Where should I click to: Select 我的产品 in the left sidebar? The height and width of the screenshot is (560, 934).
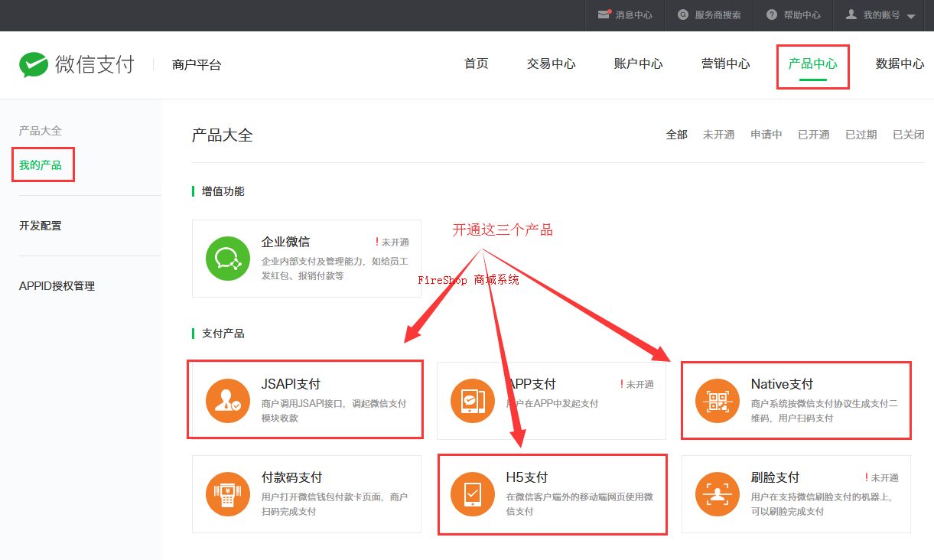41,164
